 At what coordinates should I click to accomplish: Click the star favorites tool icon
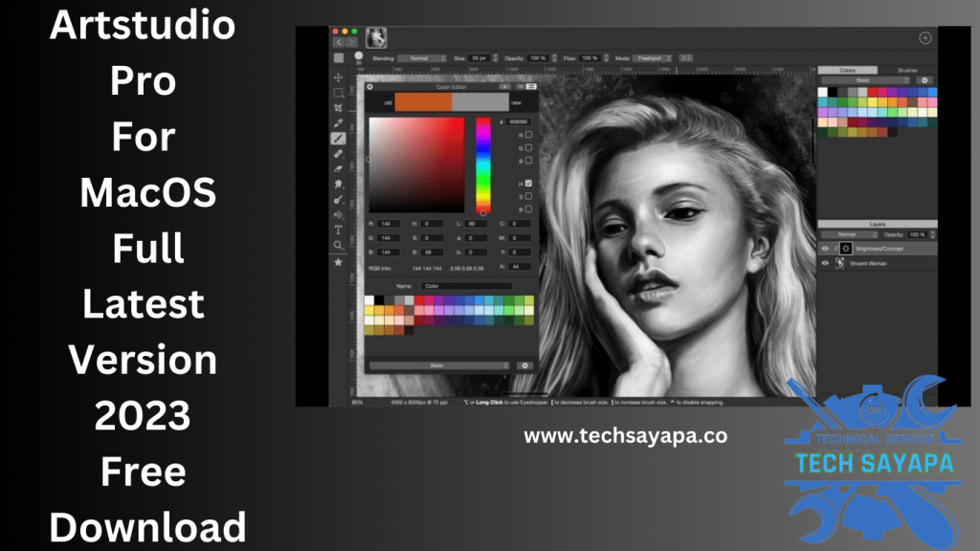click(338, 262)
